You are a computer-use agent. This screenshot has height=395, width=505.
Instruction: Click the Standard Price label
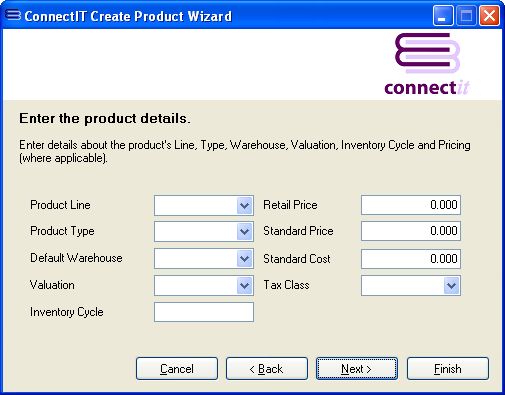tap(298, 231)
